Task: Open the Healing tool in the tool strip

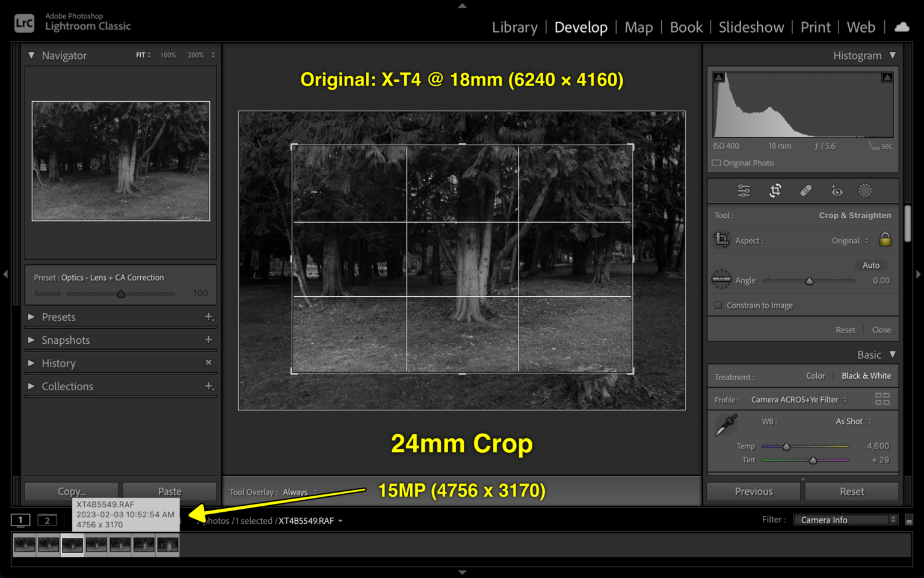Action: click(805, 190)
